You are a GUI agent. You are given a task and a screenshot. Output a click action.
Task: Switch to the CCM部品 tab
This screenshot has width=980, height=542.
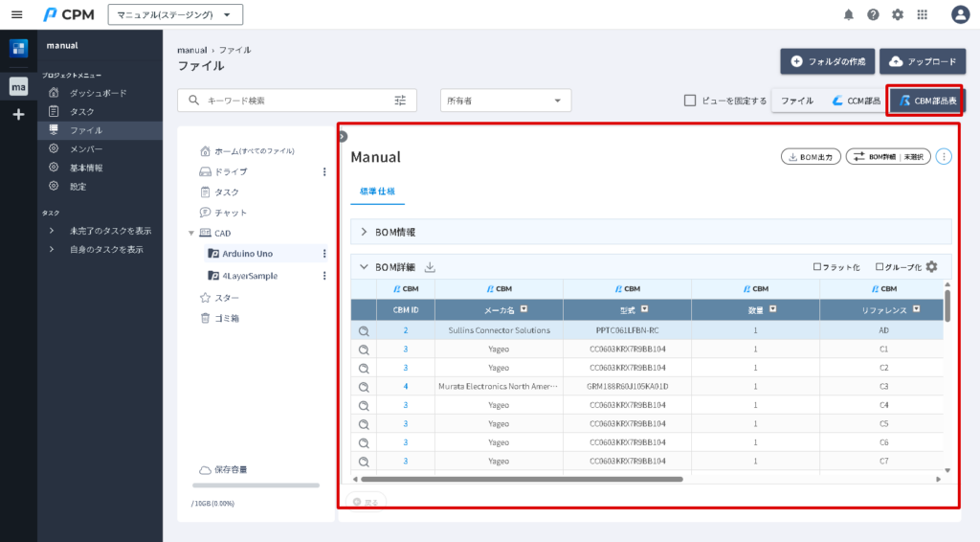click(856, 101)
